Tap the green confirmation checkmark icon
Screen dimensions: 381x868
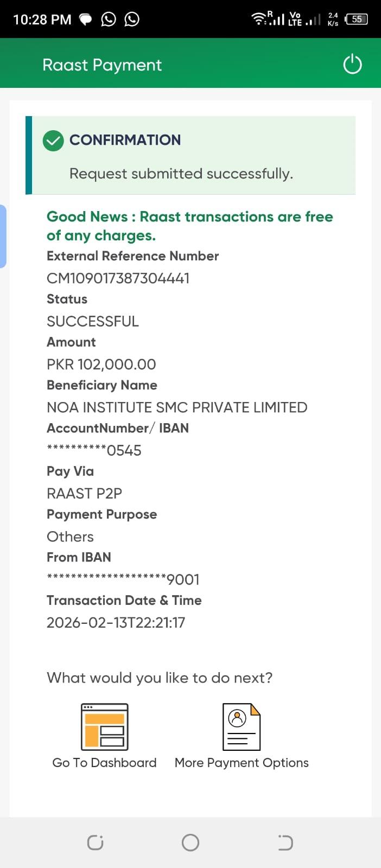pyautogui.click(x=53, y=141)
